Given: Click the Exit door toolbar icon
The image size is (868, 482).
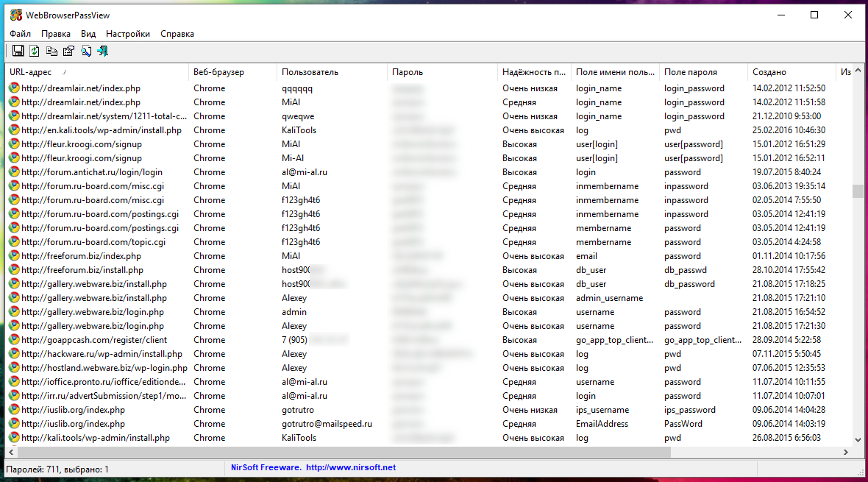Looking at the screenshot, I should (103, 51).
